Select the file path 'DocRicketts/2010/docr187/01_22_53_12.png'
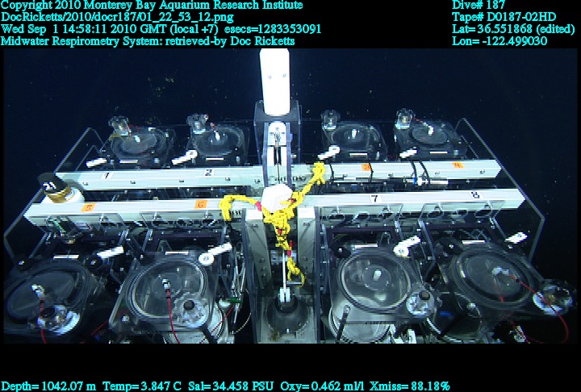The image size is (581, 392). click(x=117, y=17)
